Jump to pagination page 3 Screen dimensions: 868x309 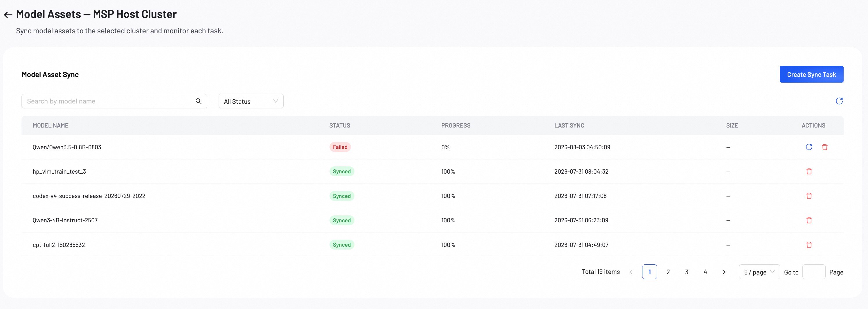point(686,272)
